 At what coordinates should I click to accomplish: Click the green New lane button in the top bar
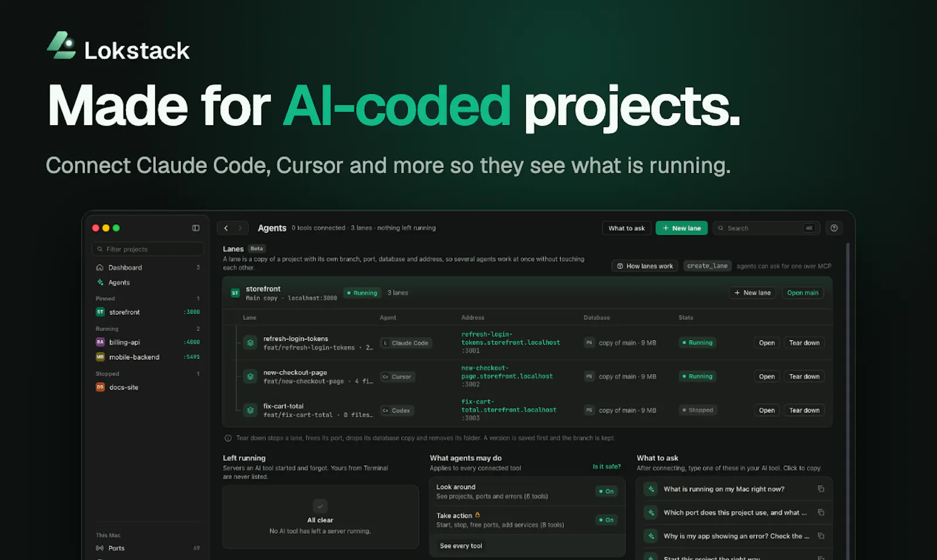[682, 228]
